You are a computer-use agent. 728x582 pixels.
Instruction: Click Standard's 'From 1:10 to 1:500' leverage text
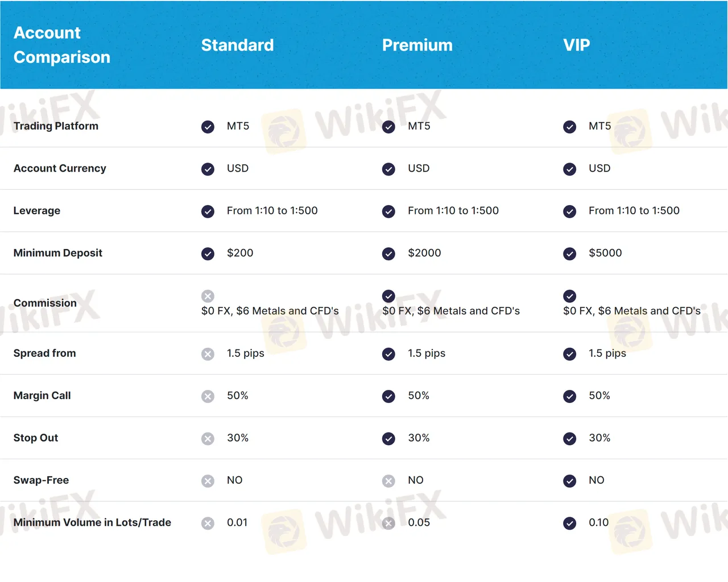point(272,211)
